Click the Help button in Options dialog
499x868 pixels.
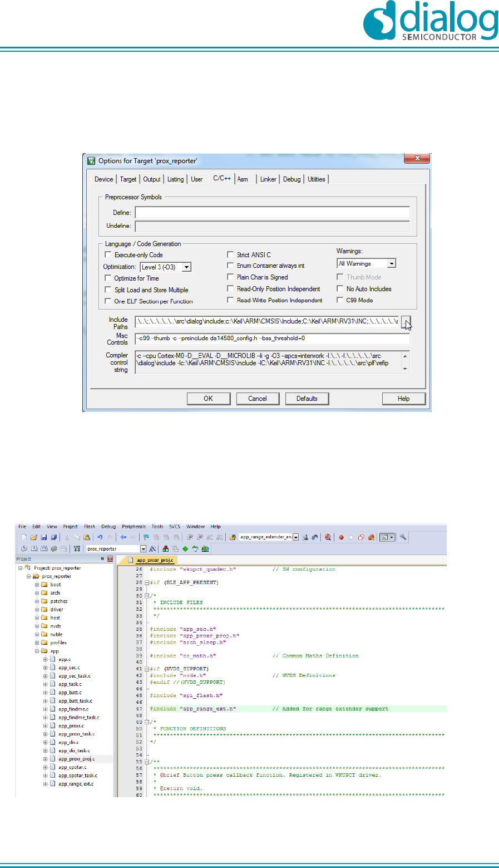[x=404, y=399]
